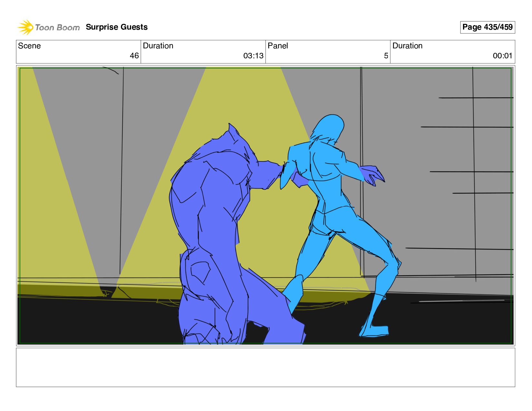Click the empty notes box below panel
The image size is (532, 411).
tap(265, 367)
